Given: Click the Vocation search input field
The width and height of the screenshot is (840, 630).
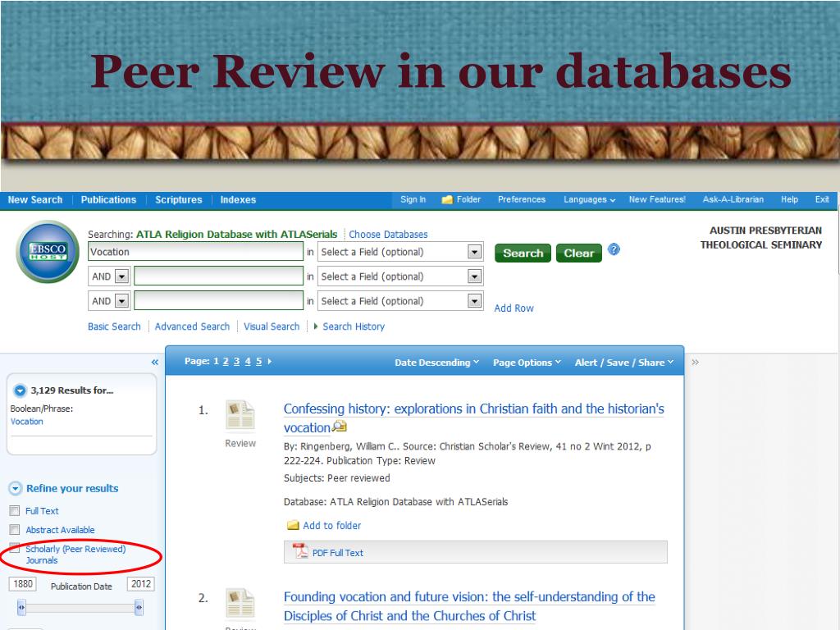Looking at the screenshot, I should point(195,252).
